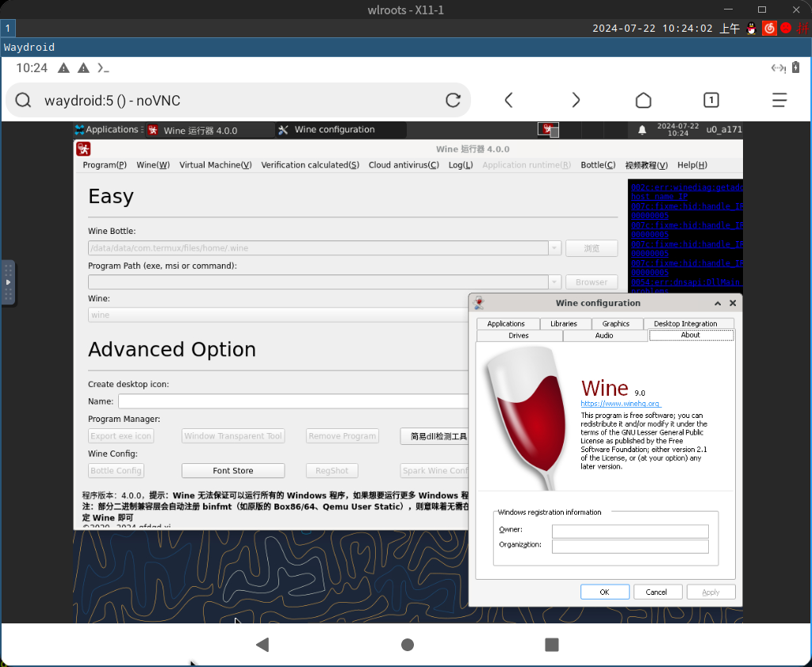Click the QQ penguin tray icon
812x667 pixels.
point(752,28)
